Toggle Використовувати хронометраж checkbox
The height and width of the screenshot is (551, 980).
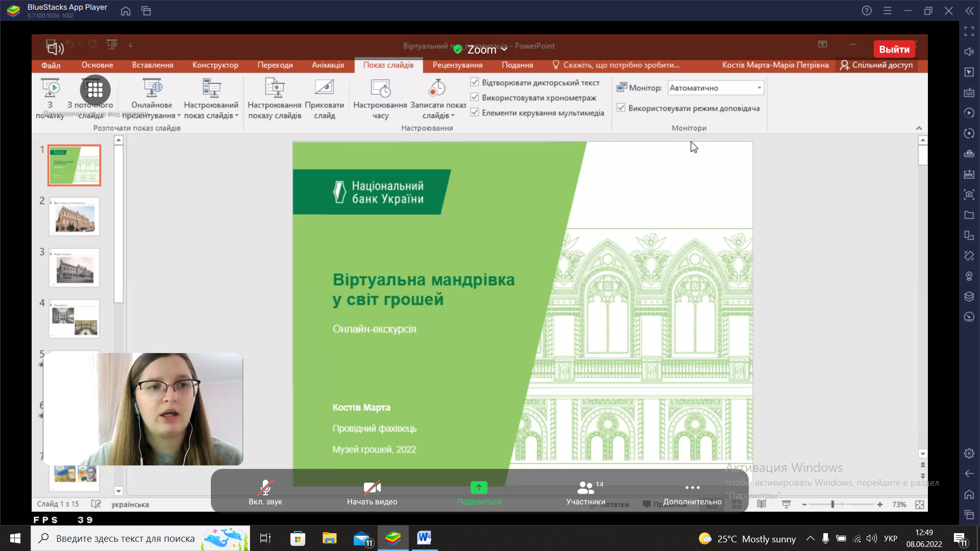click(x=475, y=97)
